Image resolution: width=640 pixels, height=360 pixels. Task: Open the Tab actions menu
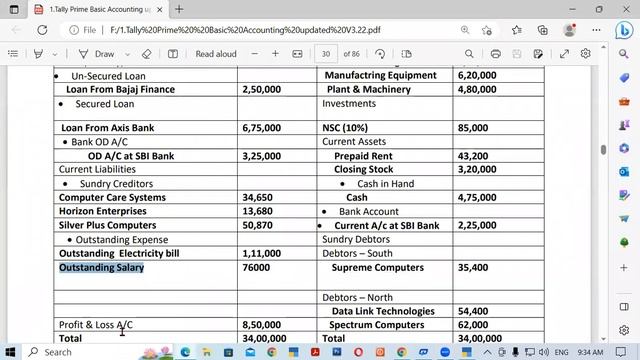point(14,9)
